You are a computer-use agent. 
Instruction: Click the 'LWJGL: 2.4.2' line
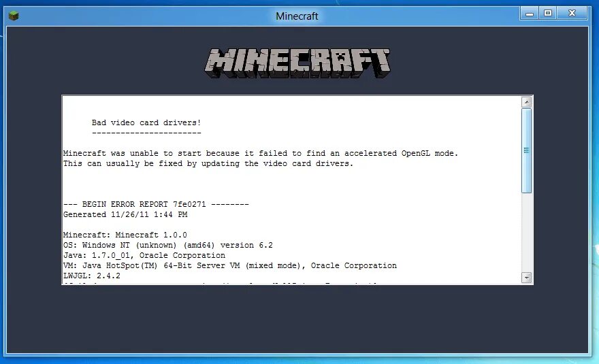point(92,276)
